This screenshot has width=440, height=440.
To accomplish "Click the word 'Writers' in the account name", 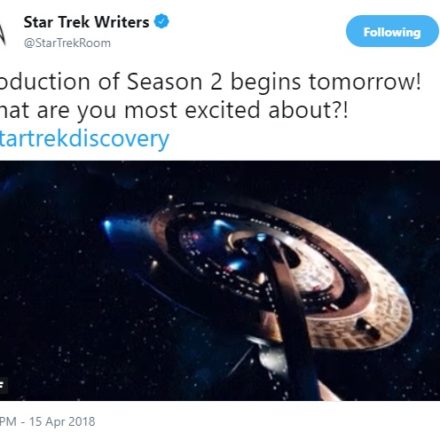I will coord(122,22).
